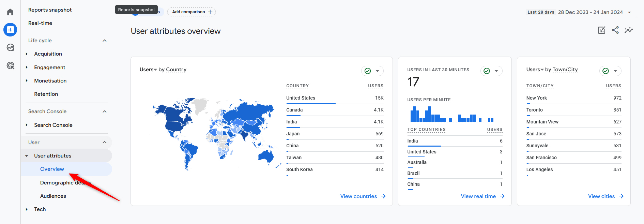The height and width of the screenshot is (224, 644).
Task: Click the Sunnyvale row in city table
Action: (x=574, y=146)
